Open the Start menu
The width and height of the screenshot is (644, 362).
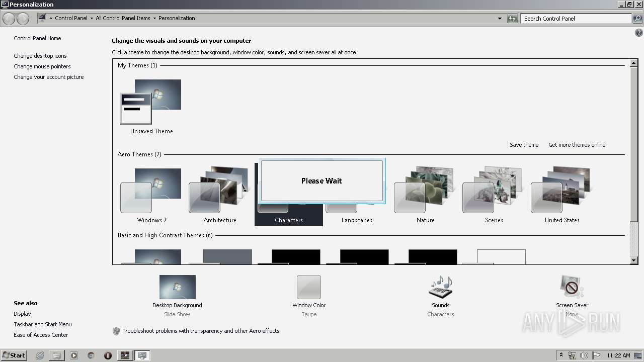14,355
